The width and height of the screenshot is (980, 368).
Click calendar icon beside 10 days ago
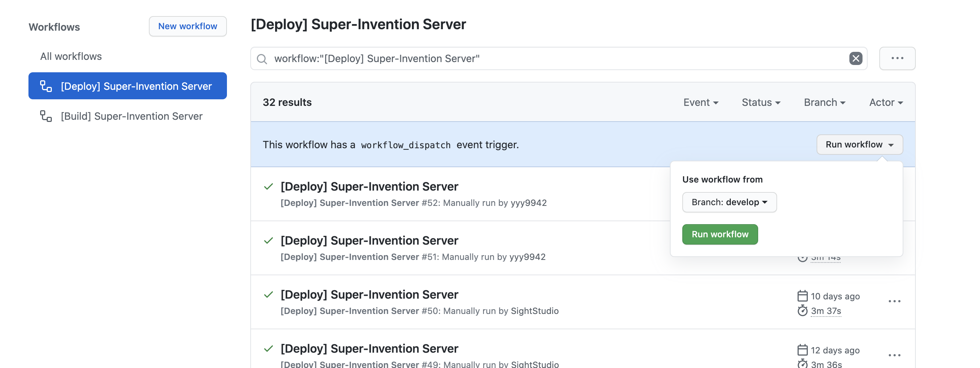pyautogui.click(x=802, y=296)
